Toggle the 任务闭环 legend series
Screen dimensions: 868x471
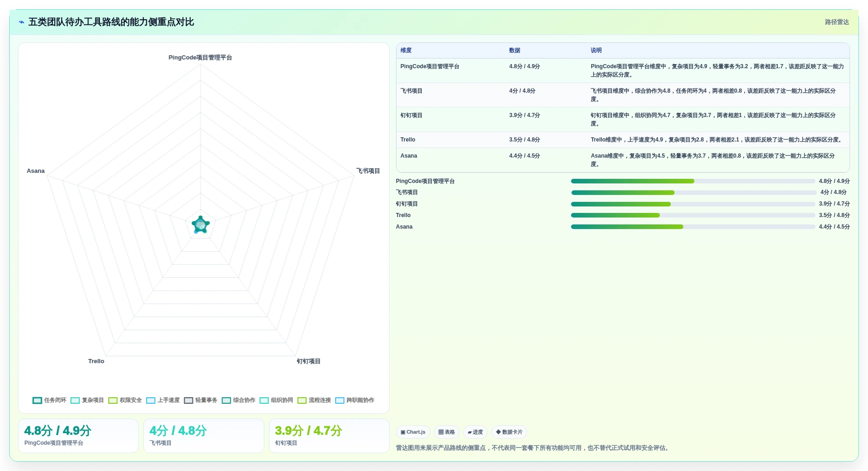49,400
